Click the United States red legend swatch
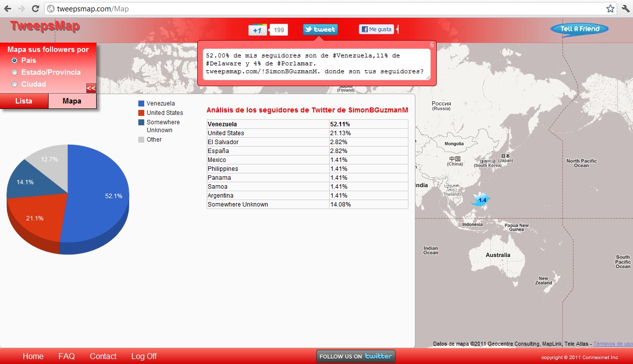The width and height of the screenshot is (633, 364). [x=141, y=113]
